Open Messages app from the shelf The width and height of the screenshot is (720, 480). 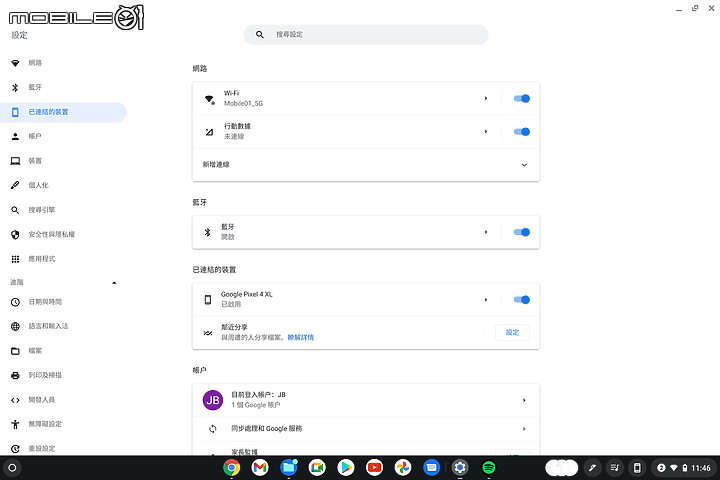pyautogui.click(x=431, y=468)
